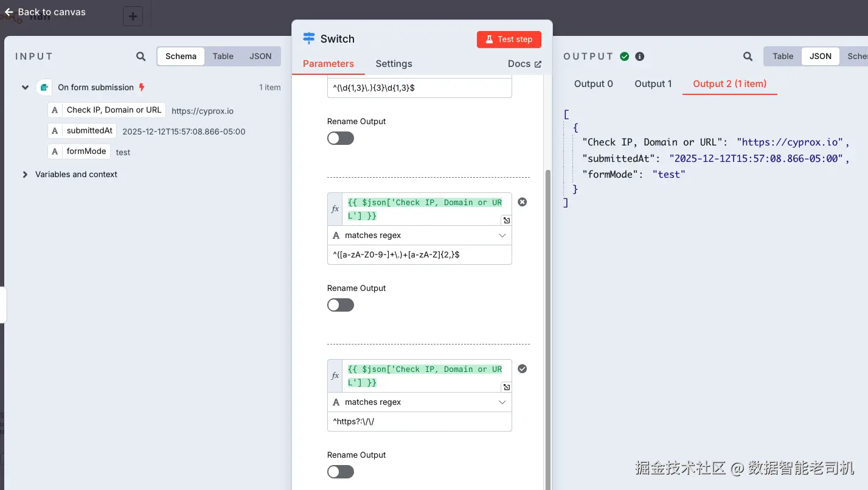Click fx icon of the domain regex rule
The image size is (868, 490).
point(335,209)
